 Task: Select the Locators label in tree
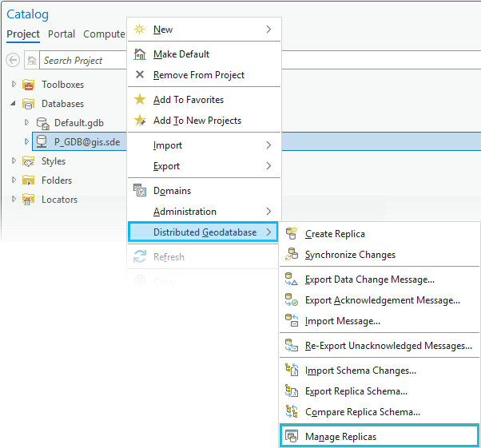[x=59, y=200]
